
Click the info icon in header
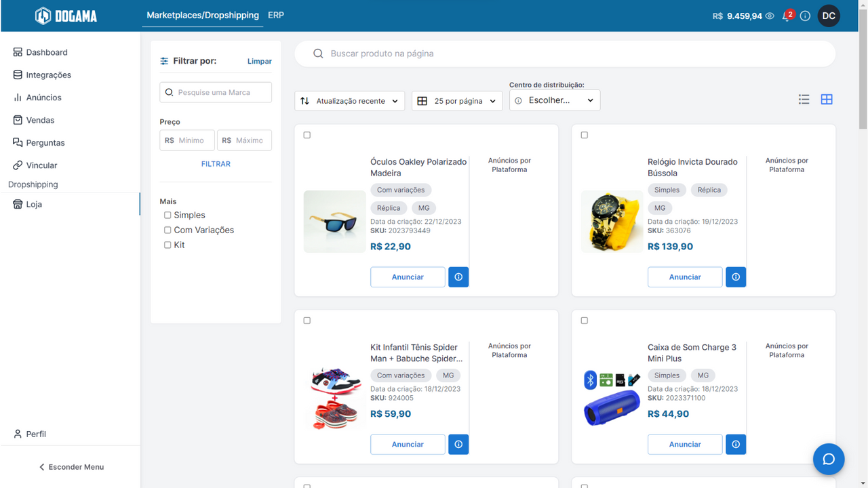tap(805, 16)
